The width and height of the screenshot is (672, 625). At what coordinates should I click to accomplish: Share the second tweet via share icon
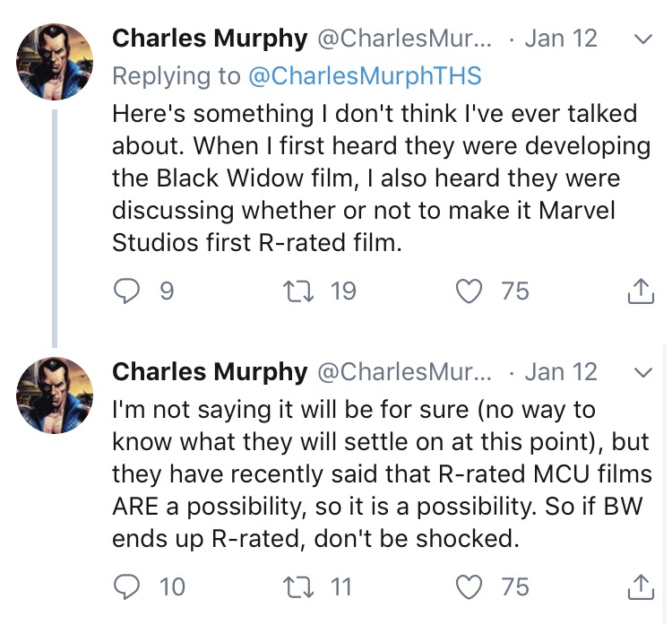pyautogui.click(x=640, y=586)
